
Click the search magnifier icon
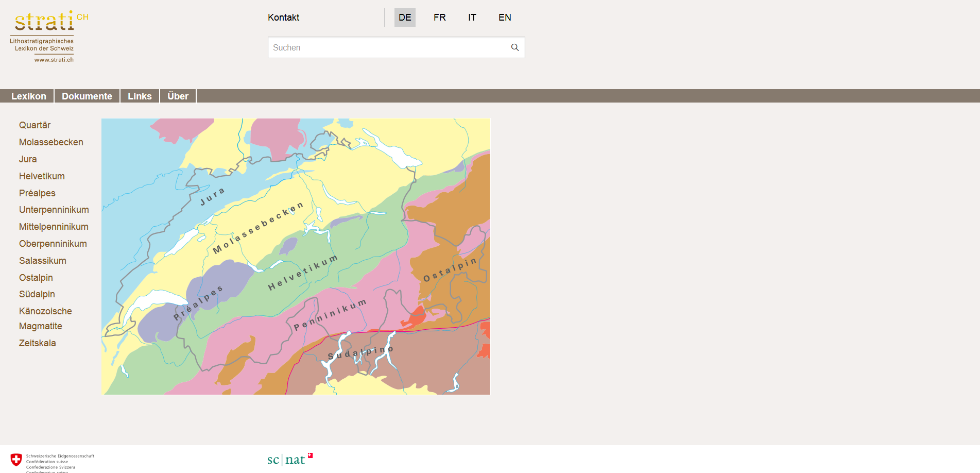pos(514,47)
